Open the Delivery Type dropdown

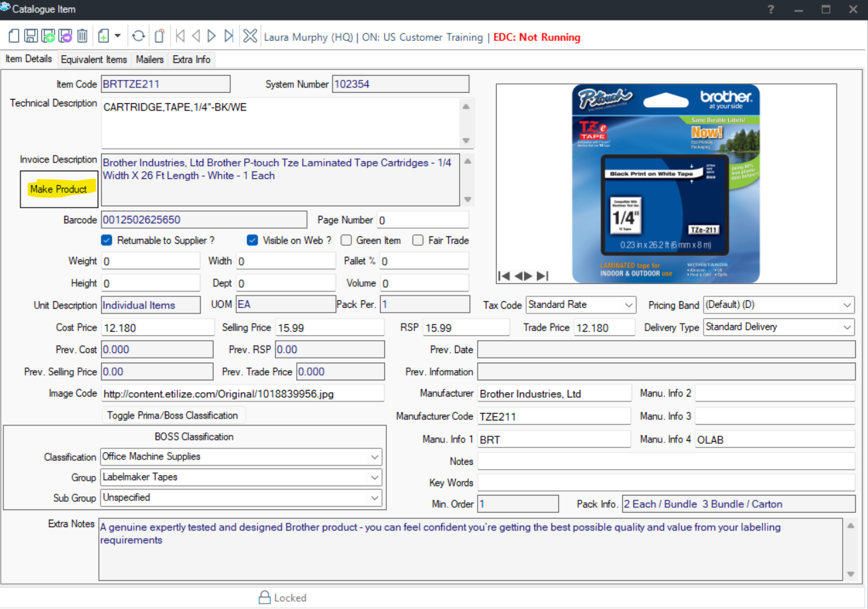click(779, 327)
